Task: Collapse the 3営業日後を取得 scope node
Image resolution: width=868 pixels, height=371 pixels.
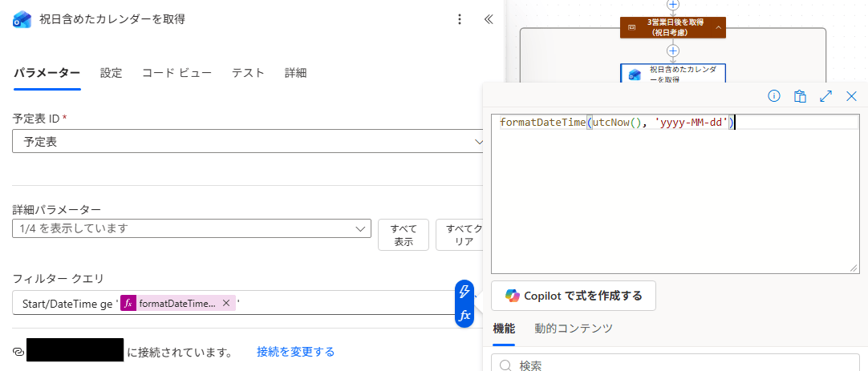Action: click(x=718, y=27)
